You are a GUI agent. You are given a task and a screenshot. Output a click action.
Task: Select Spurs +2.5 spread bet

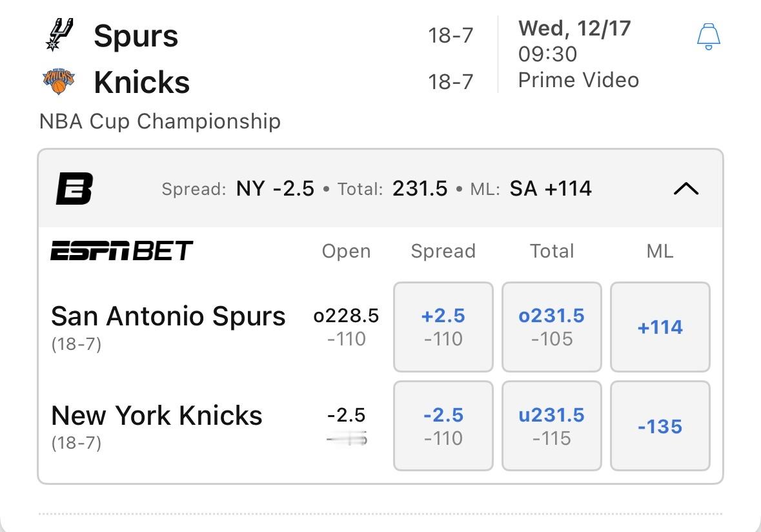[443, 327]
